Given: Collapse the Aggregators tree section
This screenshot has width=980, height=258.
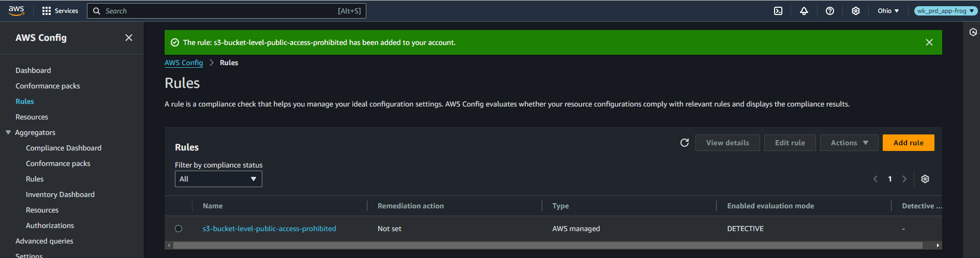Looking at the screenshot, I should click(8, 132).
